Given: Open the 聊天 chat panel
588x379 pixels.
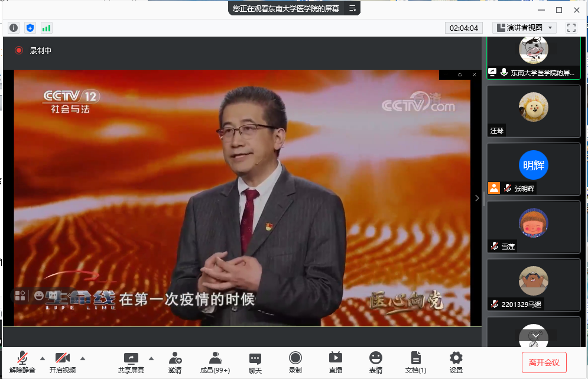Looking at the screenshot, I should pyautogui.click(x=255, y=362).
